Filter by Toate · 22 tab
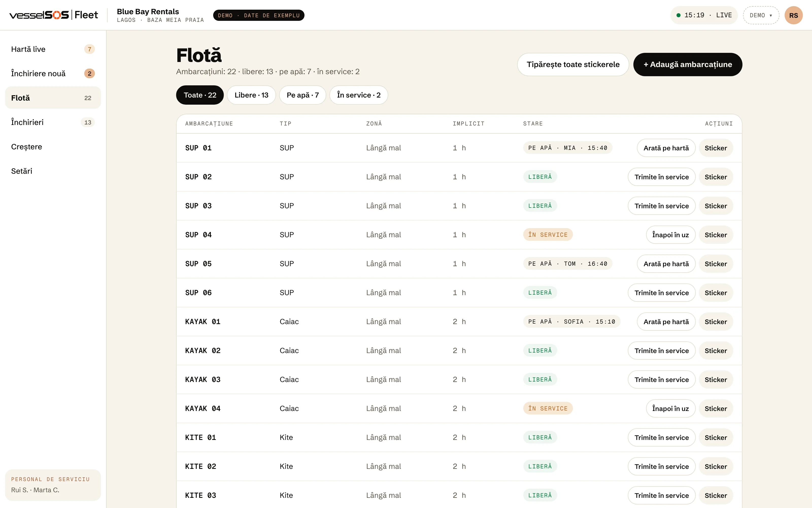This screenshot has height=508, width=812. tap(200, 95)
